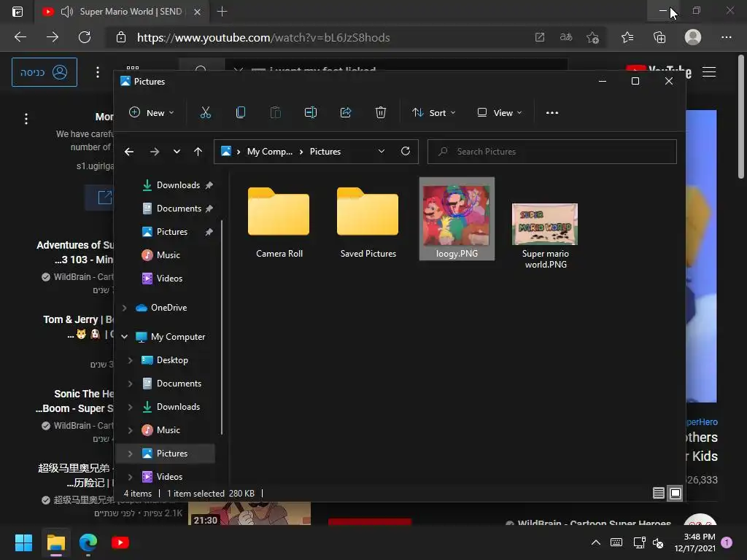Click browser back arrow in Edge
The height and width of the screenshot is (560, 747).
20,37
